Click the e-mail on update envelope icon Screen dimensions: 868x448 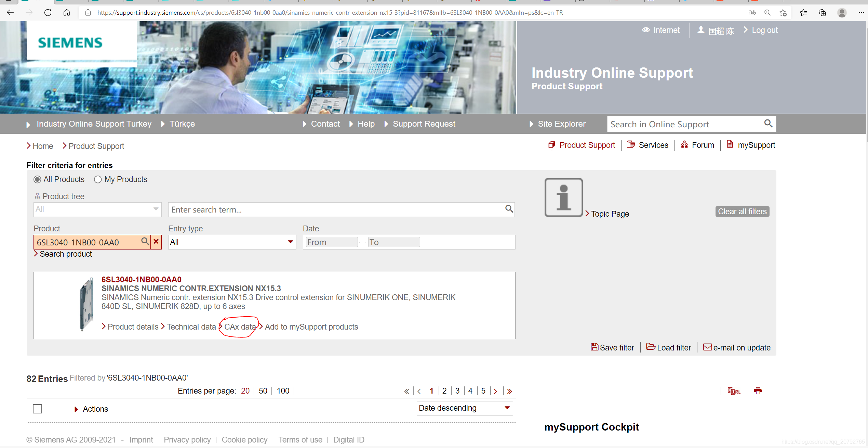click(x=707, y=347)
